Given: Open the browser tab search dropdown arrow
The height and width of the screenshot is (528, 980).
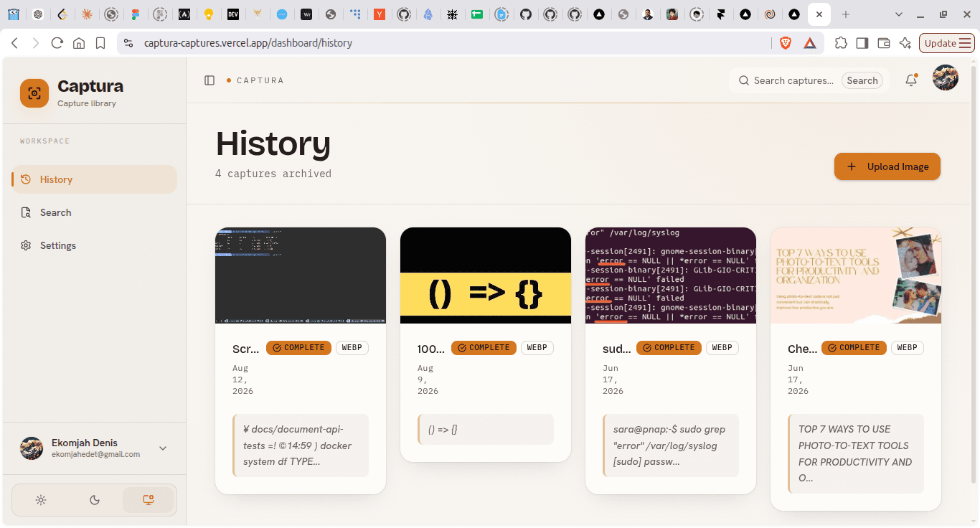Looking at the screenshot, I should point(899,14).
